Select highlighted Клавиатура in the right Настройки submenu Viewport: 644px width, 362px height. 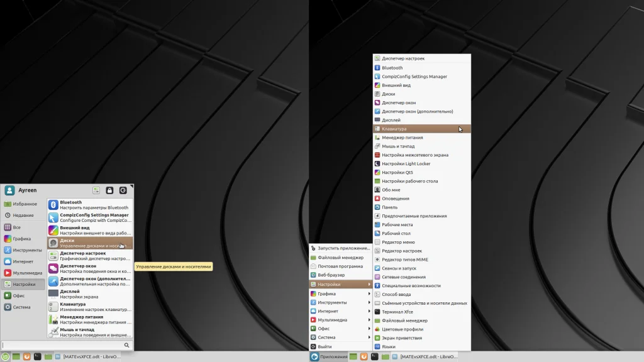[x=422, y=129]
